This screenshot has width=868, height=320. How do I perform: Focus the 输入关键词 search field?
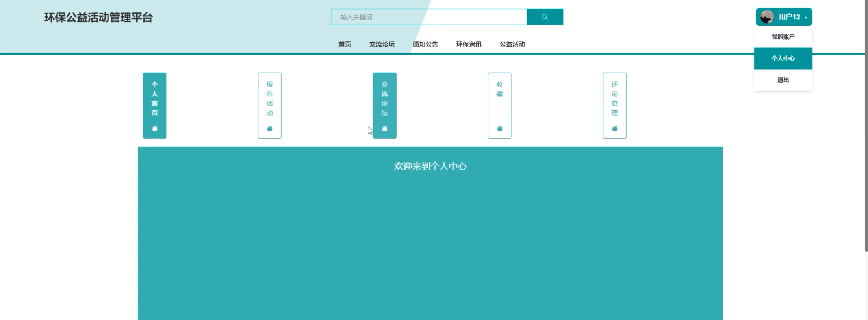tap(428, 17)
